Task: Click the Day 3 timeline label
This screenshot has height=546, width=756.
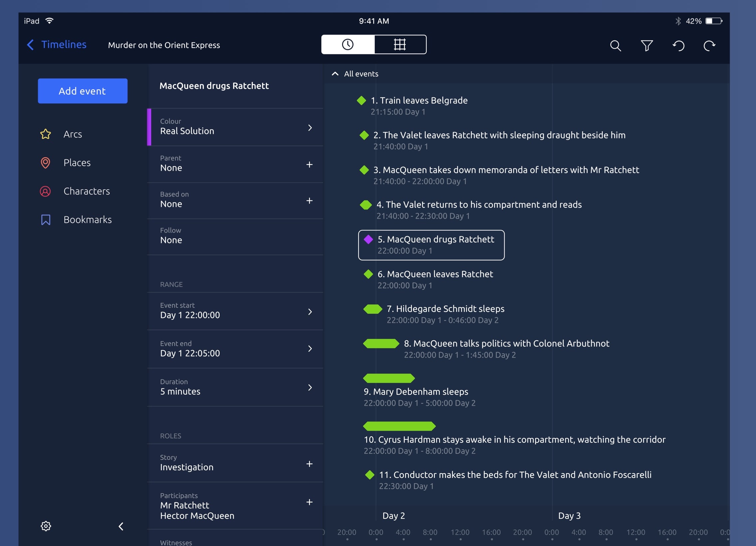Action: tap(569, 516)
